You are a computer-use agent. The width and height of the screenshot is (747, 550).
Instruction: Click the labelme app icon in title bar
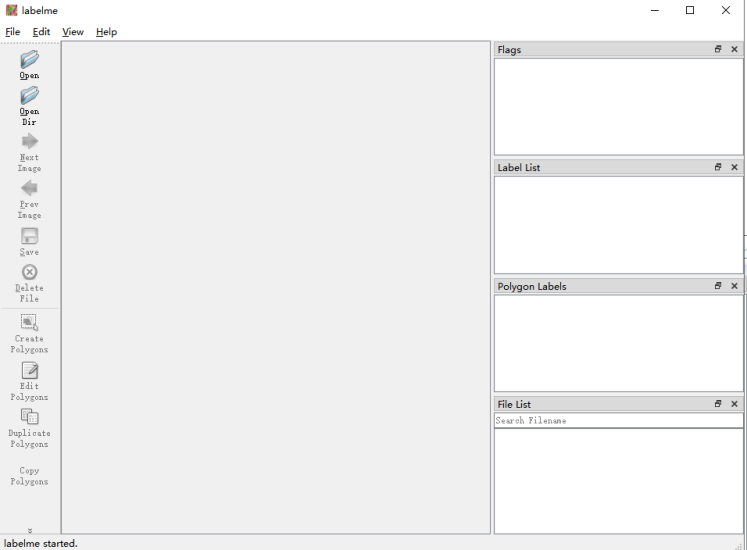point(11,10)
